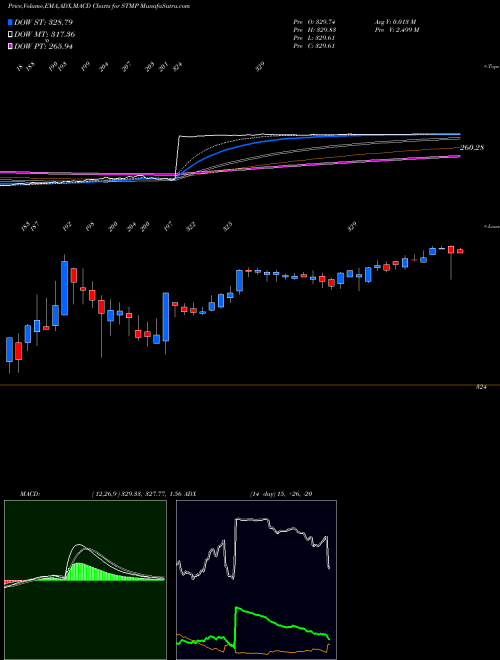This screenshot has height=660, width=500.
Task: Click the white ADX line in ADX panel
Action: pos(253,519)
